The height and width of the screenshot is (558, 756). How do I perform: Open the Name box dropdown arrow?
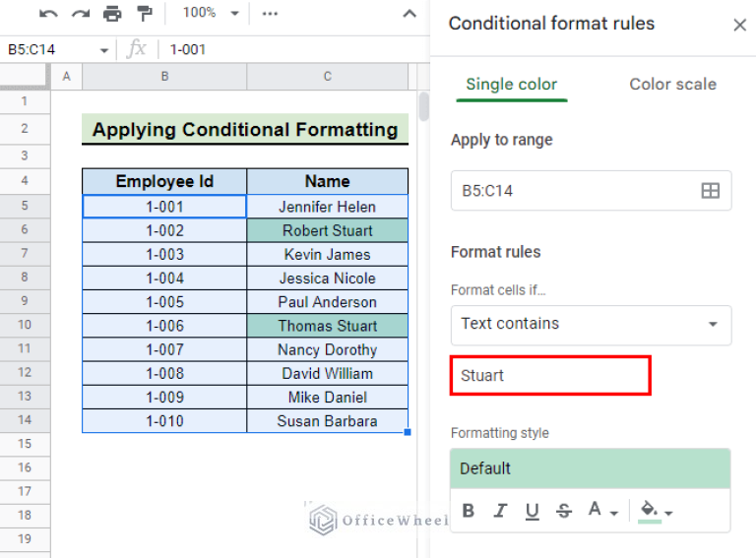click(104, 50)
